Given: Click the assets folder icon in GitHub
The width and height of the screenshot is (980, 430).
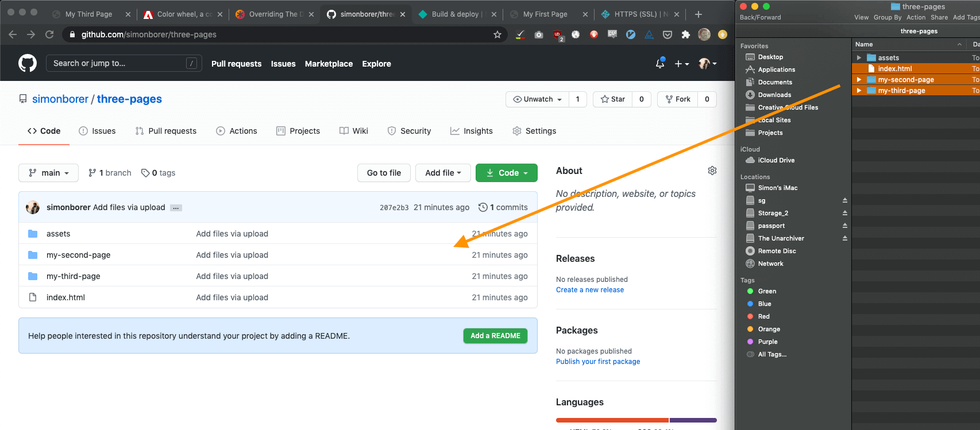Looking at the screenshot, I should pyautogui.click(x=33, y=234).
